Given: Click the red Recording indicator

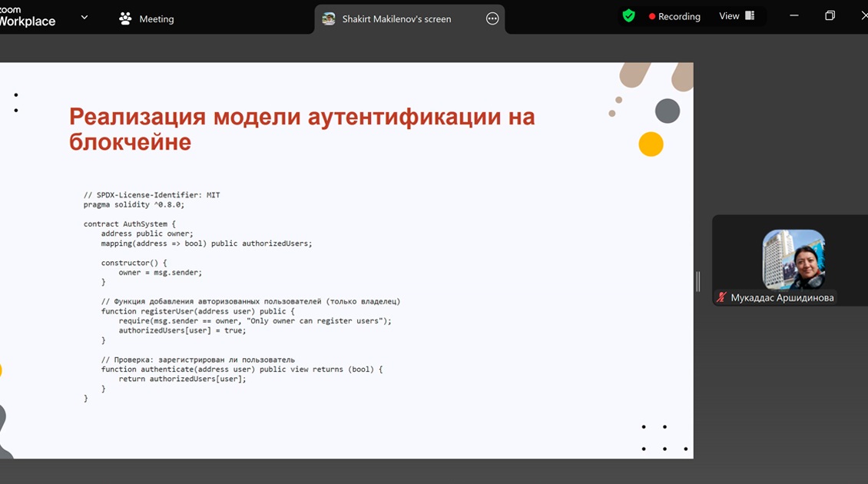Looking at the screenshot, I should click(x=674, y=17).
